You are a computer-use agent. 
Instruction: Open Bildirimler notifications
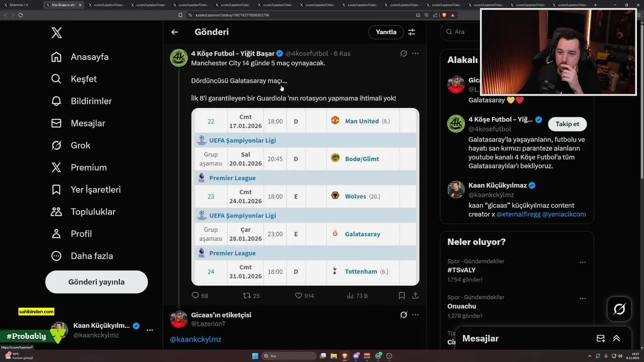click(82, 101)
